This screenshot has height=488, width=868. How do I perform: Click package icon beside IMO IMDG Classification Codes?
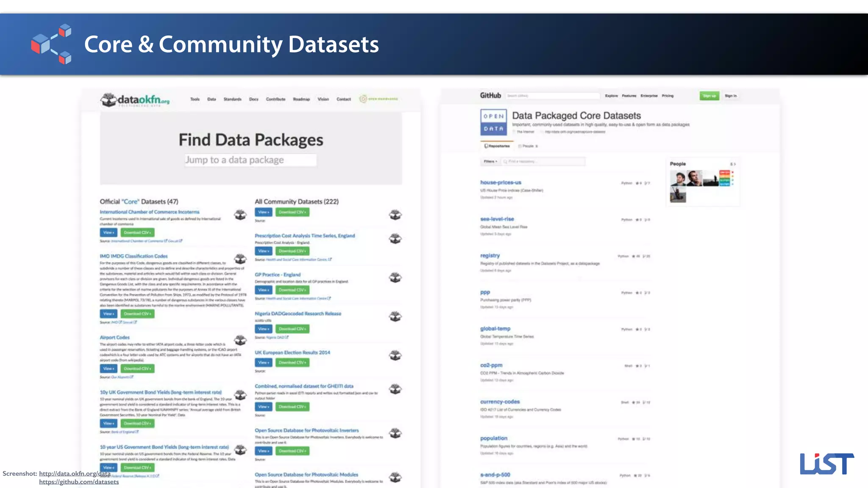(240, 259)
